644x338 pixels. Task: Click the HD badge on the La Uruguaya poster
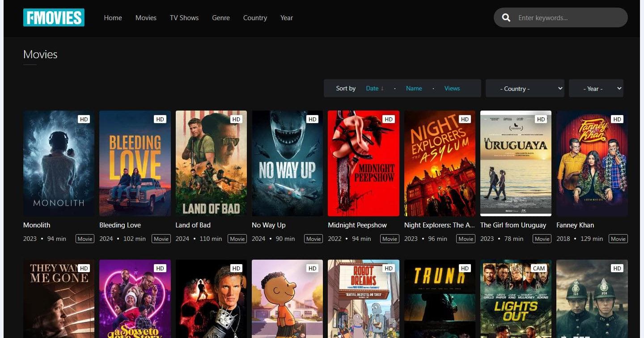point(541,119)
